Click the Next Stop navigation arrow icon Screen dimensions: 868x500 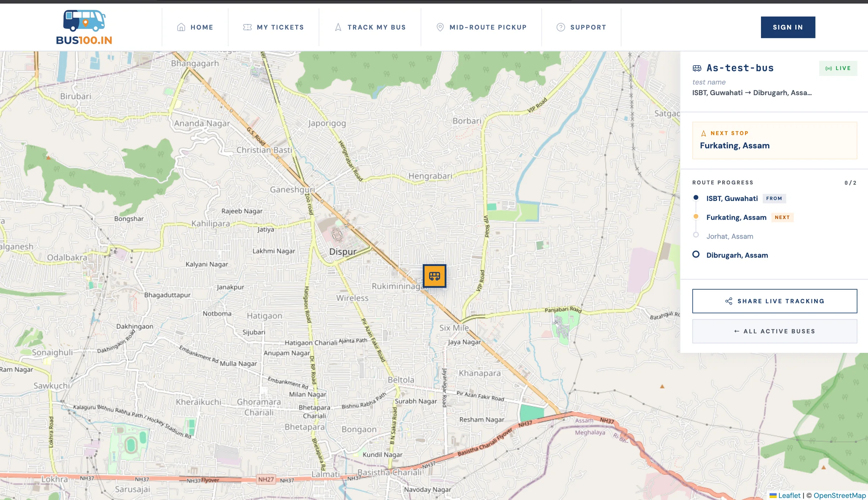(703, 133)
